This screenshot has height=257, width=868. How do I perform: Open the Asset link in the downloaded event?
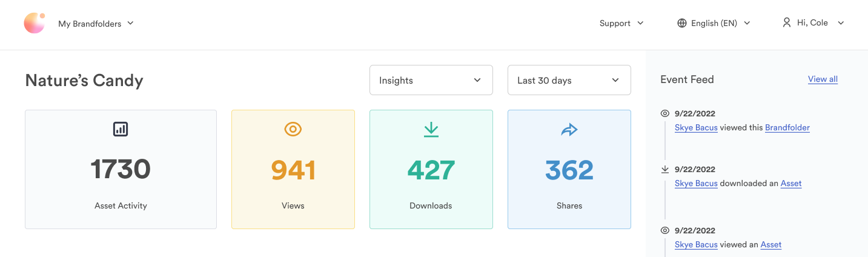click(791, 184)
